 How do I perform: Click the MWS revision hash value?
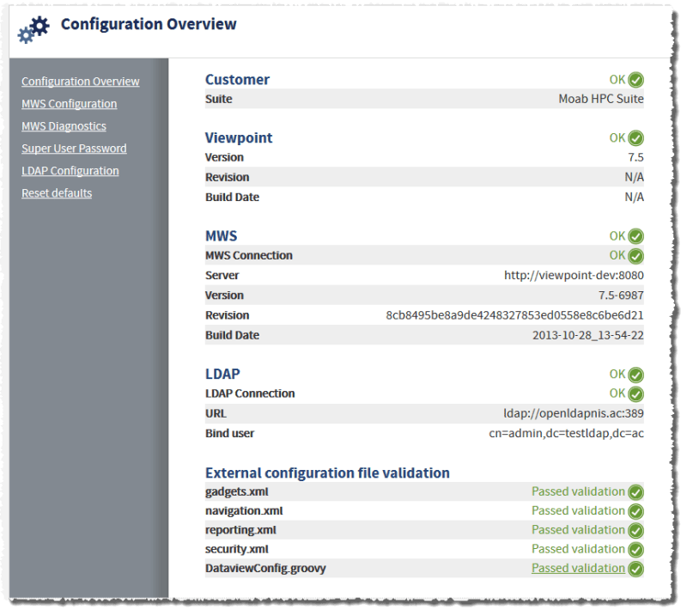(x=514, y=315)
